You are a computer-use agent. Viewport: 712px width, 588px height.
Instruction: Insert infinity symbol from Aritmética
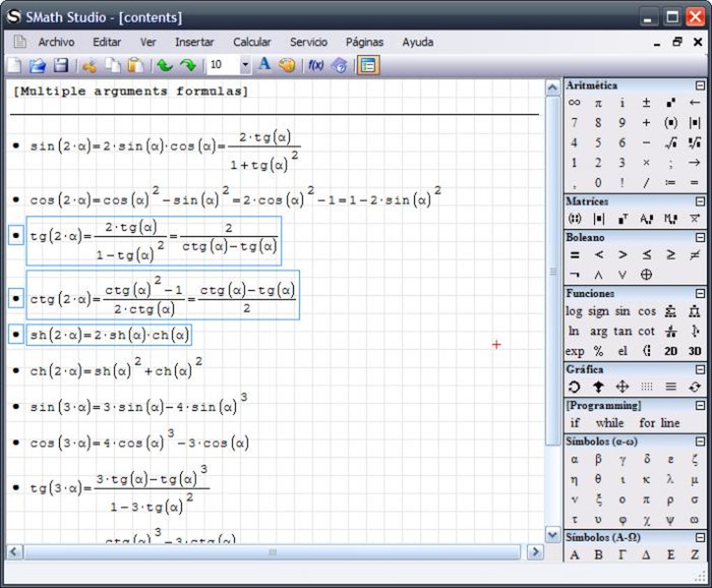pos(574,103)
